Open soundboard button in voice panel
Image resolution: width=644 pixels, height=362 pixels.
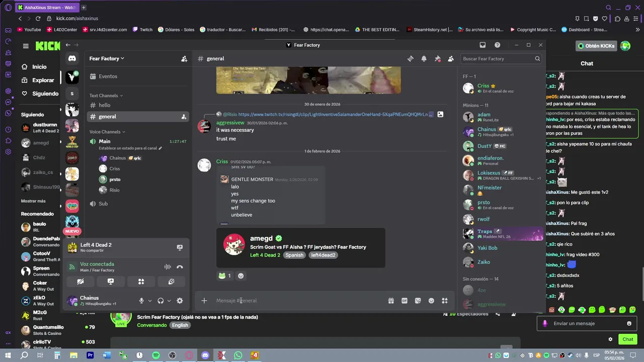coord(172,282)
